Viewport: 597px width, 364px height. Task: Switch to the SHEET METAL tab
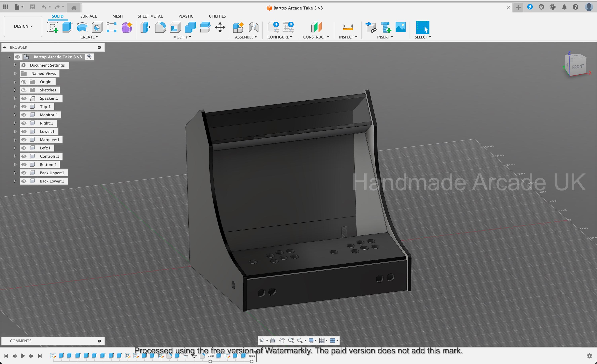pos(150,16)
